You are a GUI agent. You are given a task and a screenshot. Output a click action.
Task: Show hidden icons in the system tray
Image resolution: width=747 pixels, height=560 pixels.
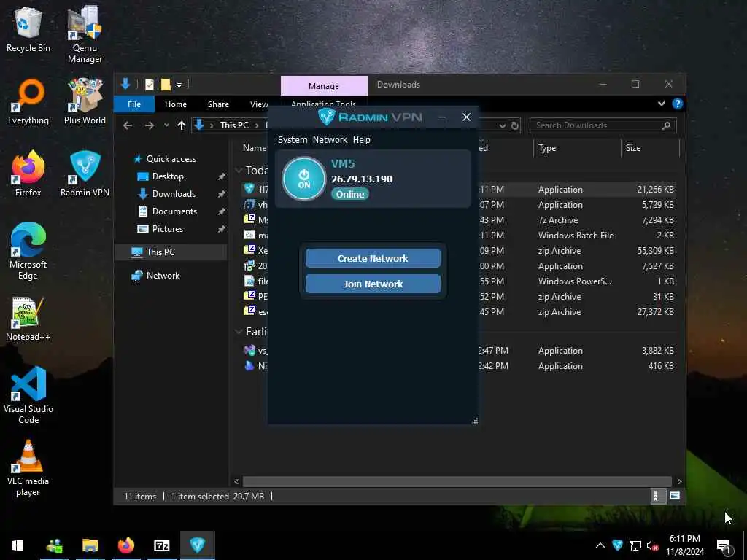600,545
